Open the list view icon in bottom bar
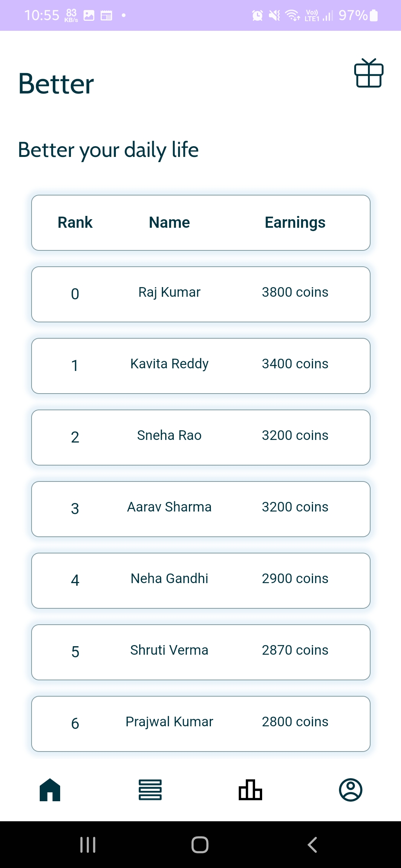 [150, 790]
